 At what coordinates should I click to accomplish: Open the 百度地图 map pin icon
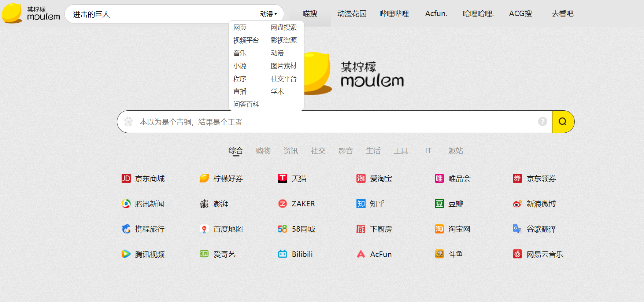point(204,229)
